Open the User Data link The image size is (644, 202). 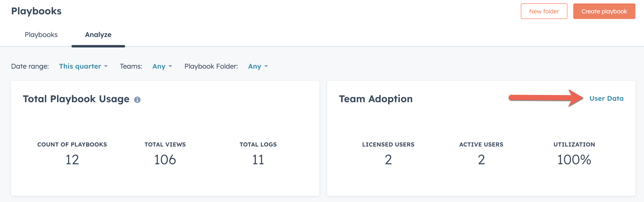(x=606, y=99)
